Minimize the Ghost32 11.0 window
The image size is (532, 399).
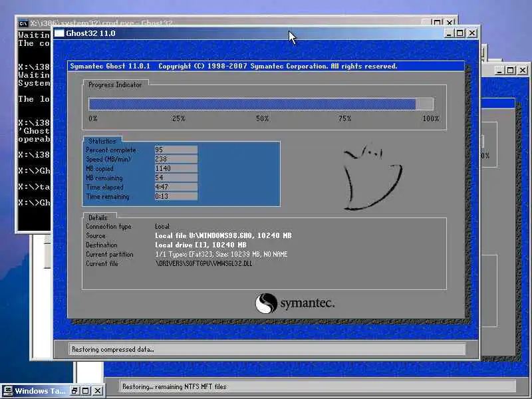coord(448,33)
